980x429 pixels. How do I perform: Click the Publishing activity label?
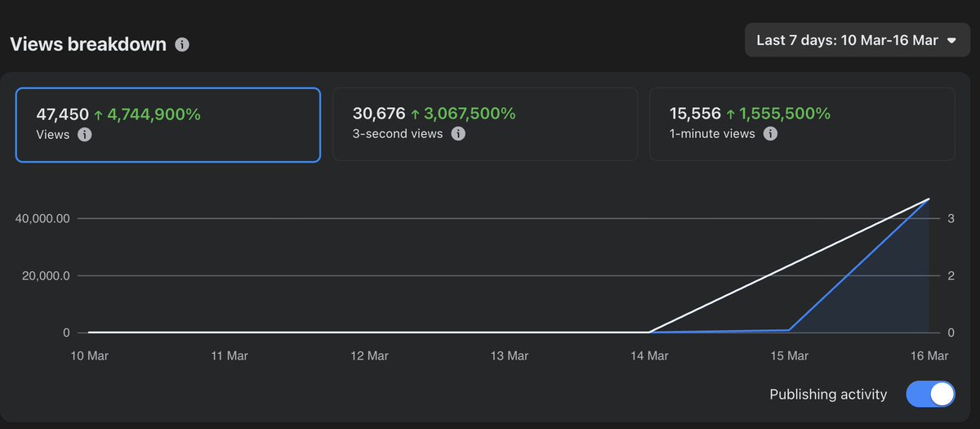pos(828,395)
